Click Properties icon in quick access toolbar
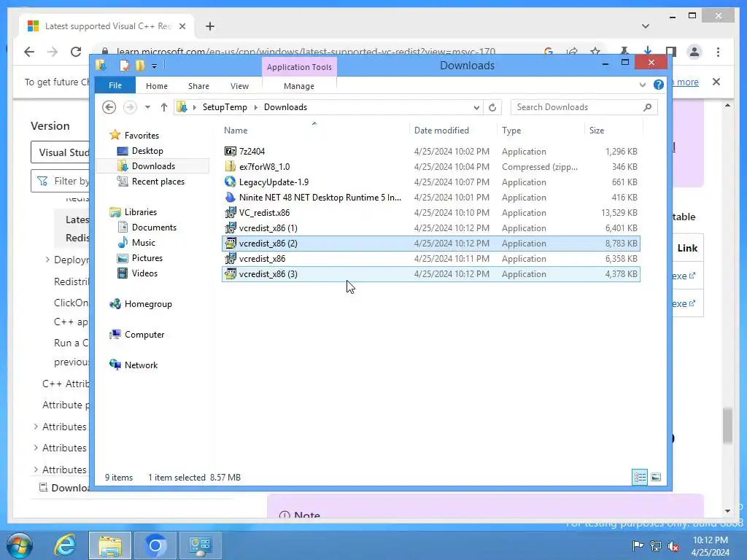747x560 pixels. click(124, 66)
